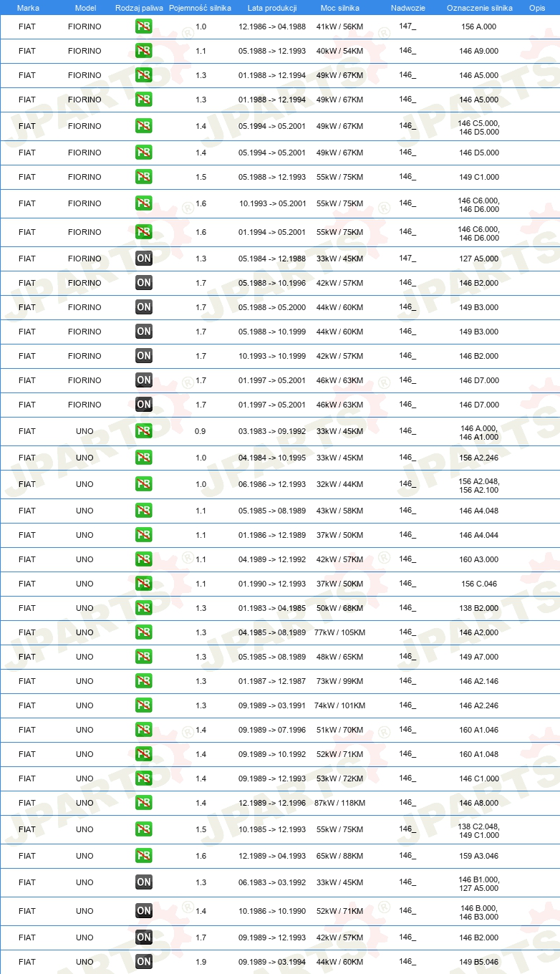Viewport: 560px width, 974px height.
Task: Select engine code '156 A.000'
Action: coord(479,26)
